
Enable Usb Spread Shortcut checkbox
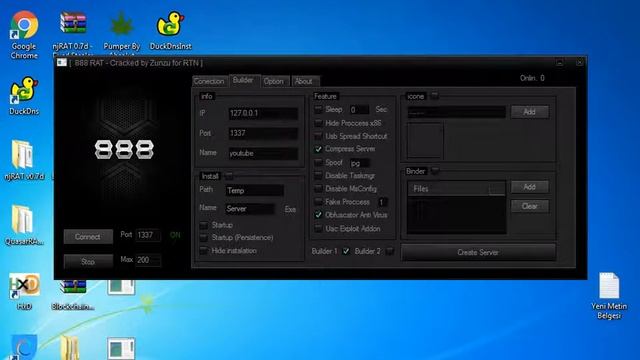[318, 136]
